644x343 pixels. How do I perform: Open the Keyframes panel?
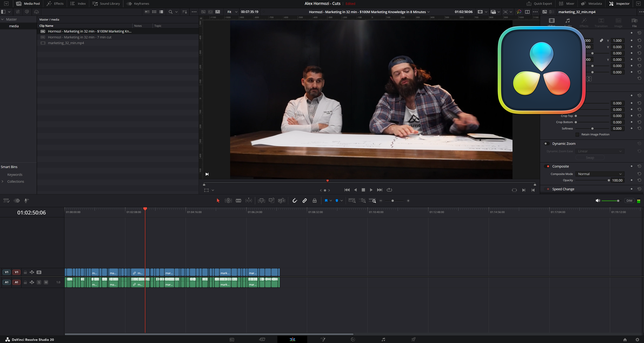click(x=138, y=4)
